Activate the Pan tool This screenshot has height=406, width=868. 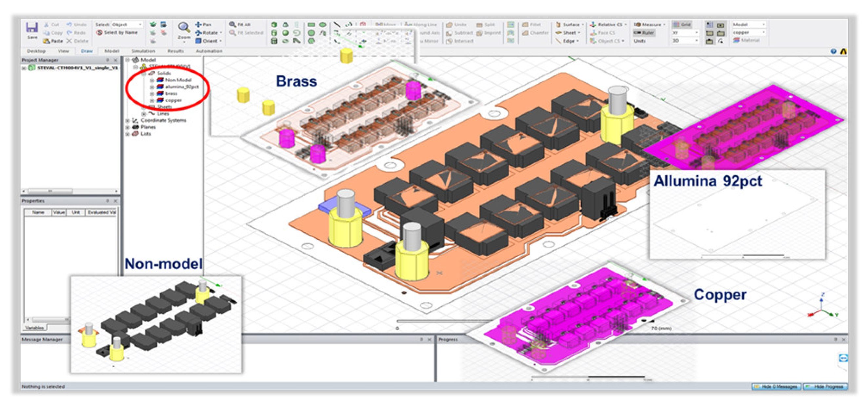pyautogui.click(x=198, y=25)
